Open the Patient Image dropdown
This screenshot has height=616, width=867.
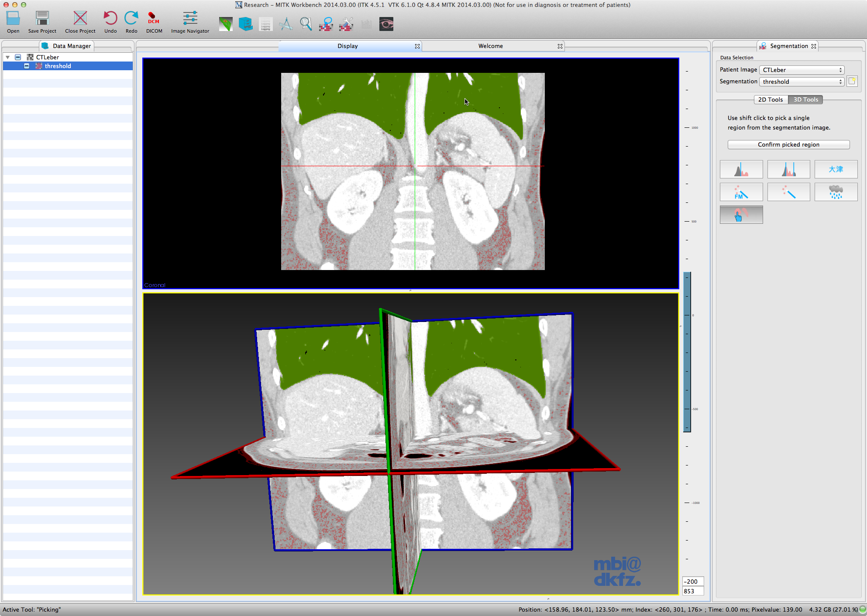[x=802, y=70]
